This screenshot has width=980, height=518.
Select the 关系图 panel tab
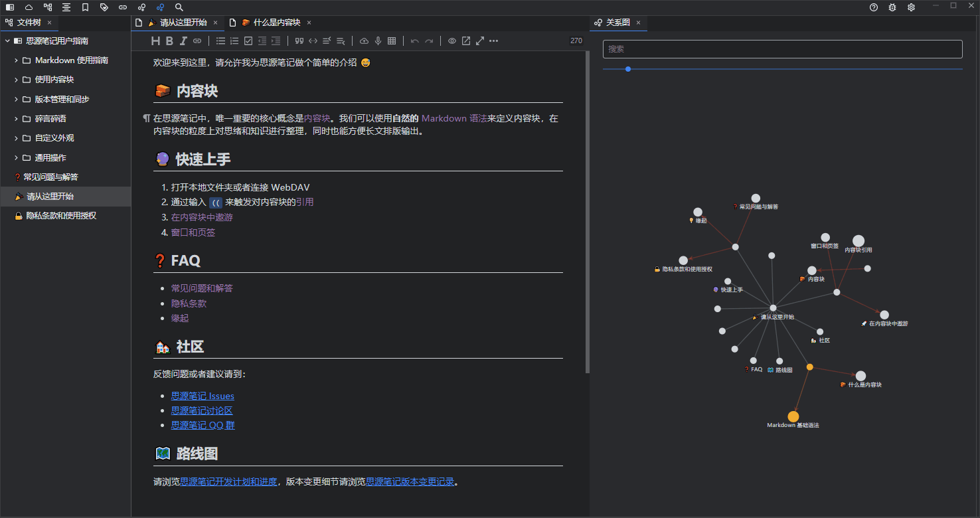point(618,23)
